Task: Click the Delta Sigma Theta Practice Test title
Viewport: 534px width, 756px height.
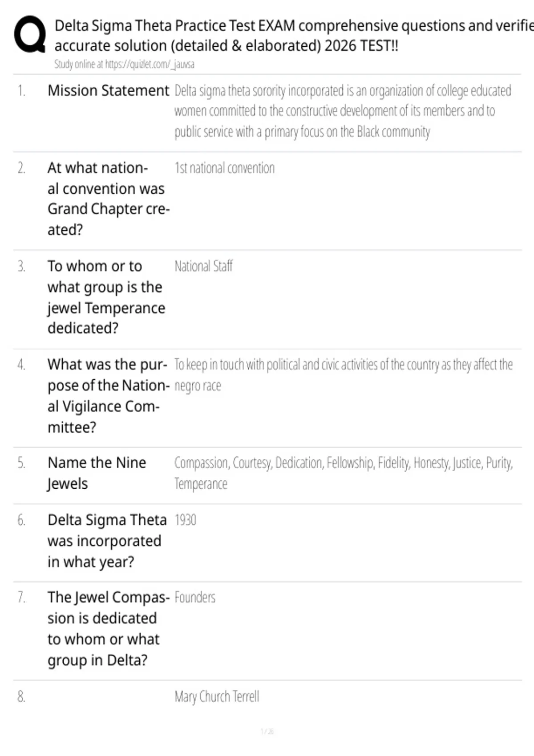Action: pyautogui.click(x=294, y=36)
